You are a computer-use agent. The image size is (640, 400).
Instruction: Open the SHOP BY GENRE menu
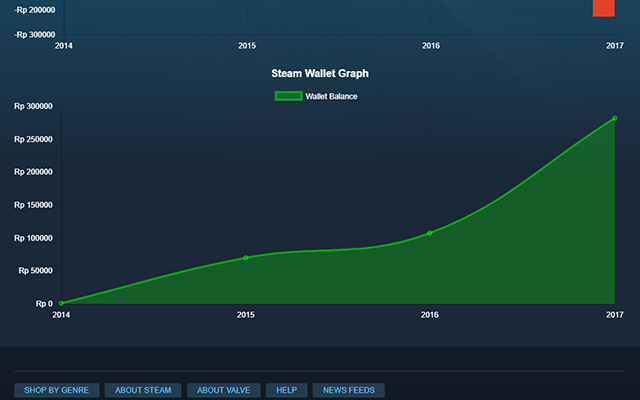tap(57, 390)
